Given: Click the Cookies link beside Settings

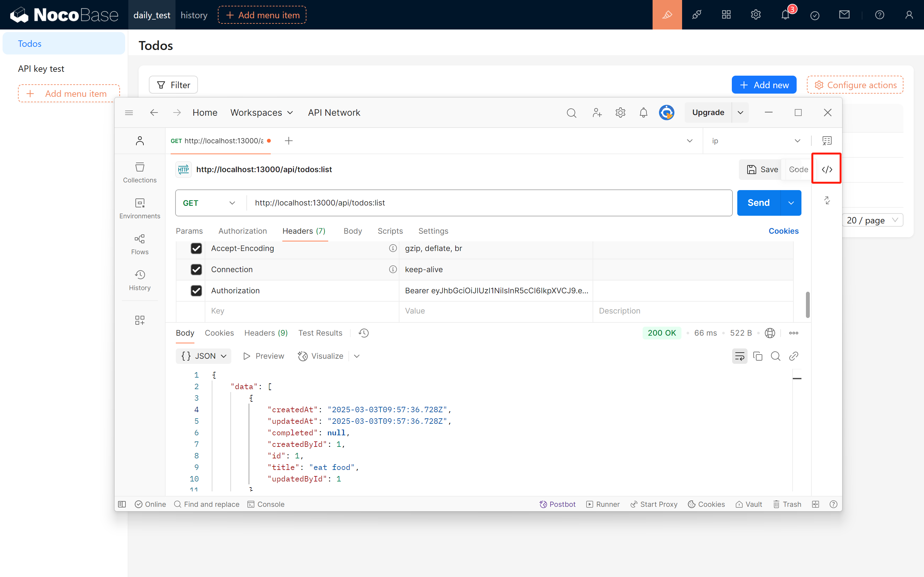Looking at the screenshot, I should coord(783,231).
